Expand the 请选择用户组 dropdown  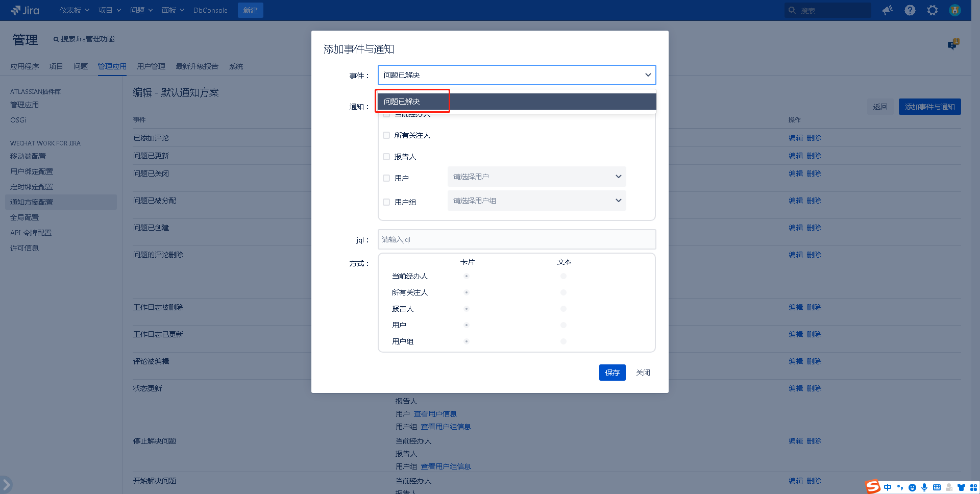(536, 201)
